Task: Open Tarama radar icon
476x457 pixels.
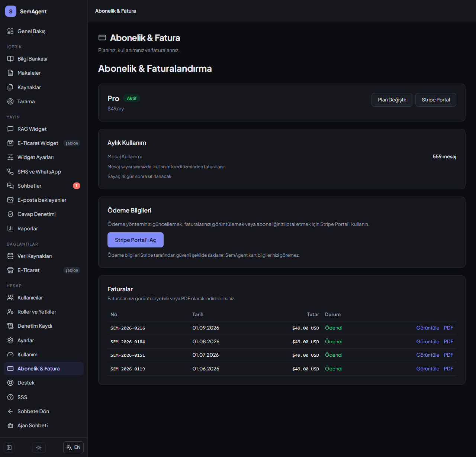Action: (10, 101)
